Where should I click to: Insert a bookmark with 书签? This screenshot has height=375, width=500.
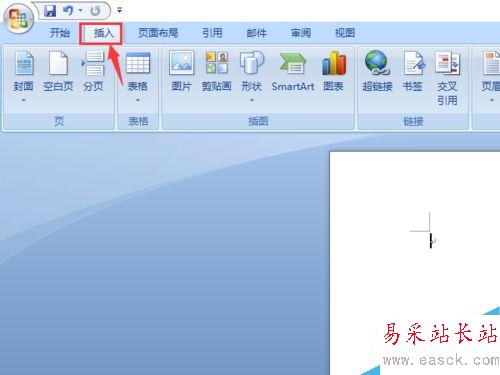coord(413,71)
